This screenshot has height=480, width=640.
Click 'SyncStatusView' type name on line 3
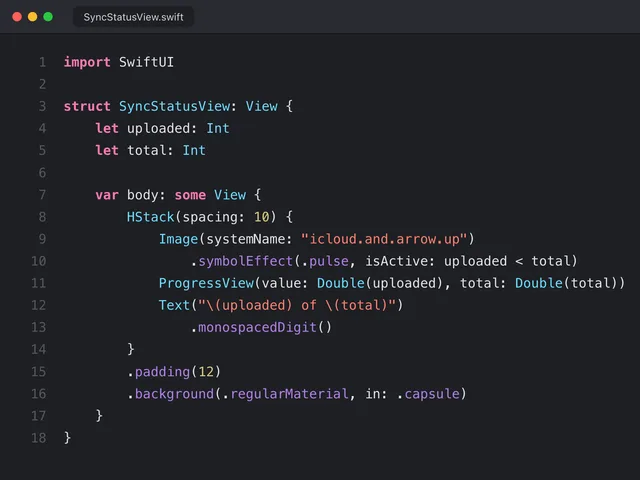click(x=174, y=107)
